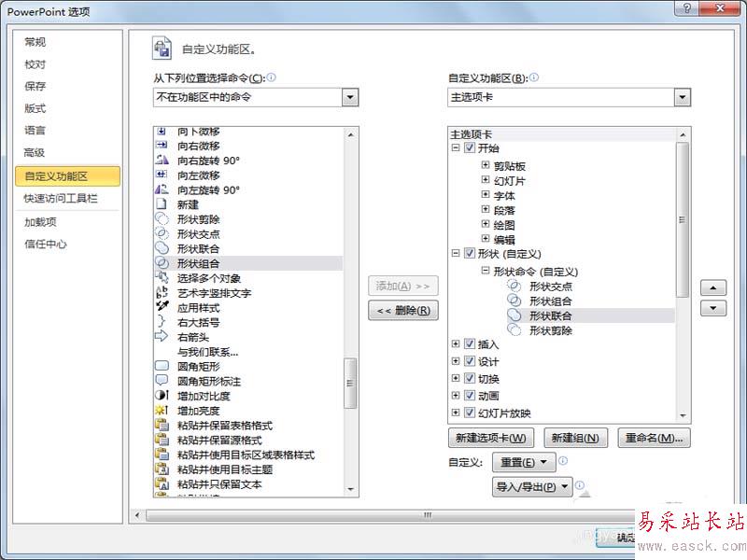Open the 重置 dropdown button

(524, 462)
